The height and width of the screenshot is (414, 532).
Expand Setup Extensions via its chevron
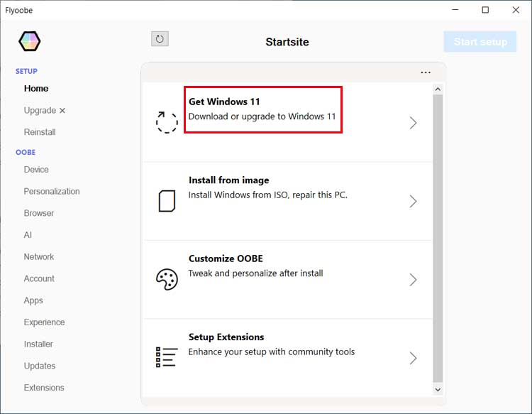click(413, 358)
